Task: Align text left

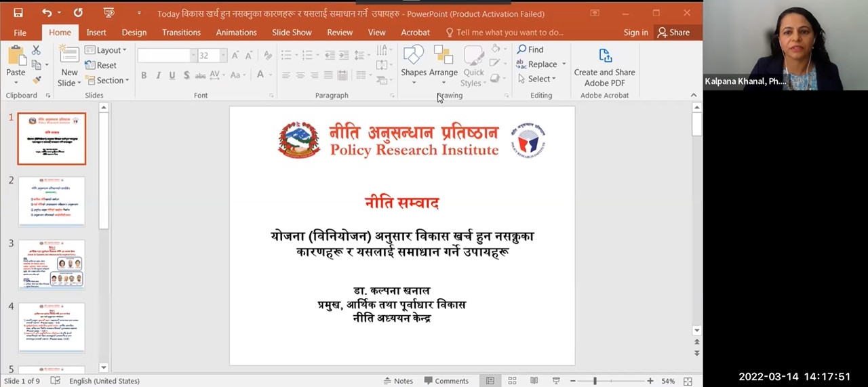Action: coord(286,75)
